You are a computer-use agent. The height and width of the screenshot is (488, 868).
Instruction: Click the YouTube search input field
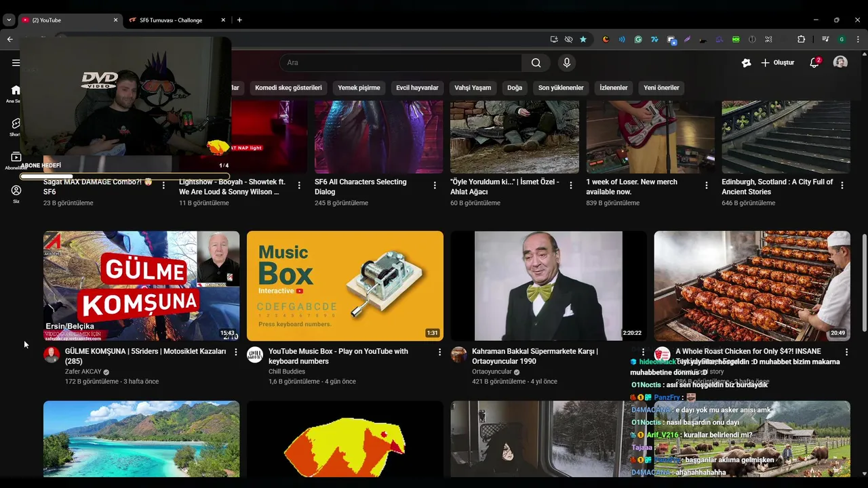pos(400,63)
